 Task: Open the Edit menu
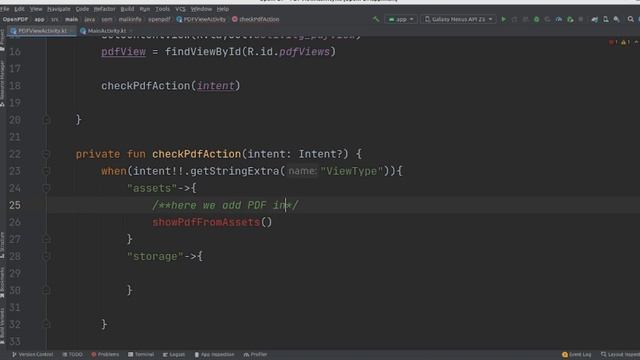tap(19, 9)
